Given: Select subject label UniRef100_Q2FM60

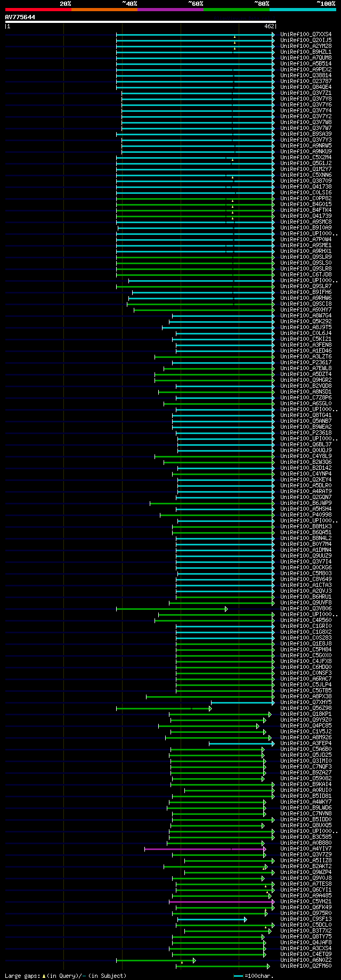Looking at the screenshot, I should [x=306, y=966].
